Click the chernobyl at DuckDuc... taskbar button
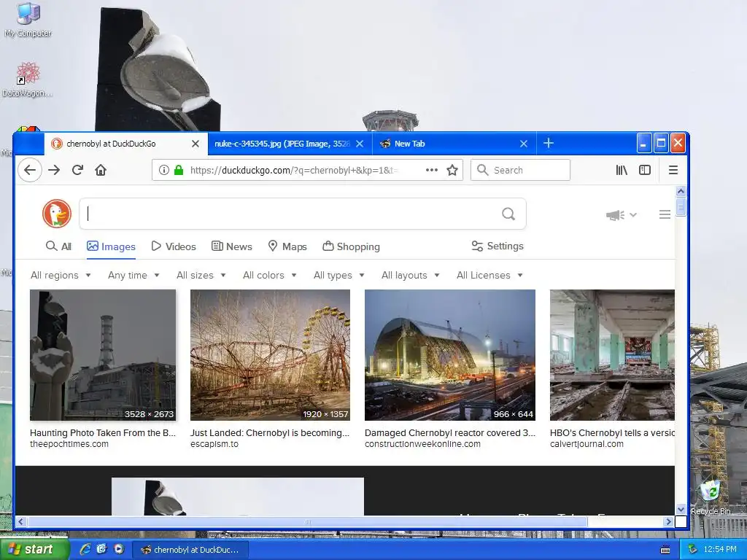 click(190, 550)
